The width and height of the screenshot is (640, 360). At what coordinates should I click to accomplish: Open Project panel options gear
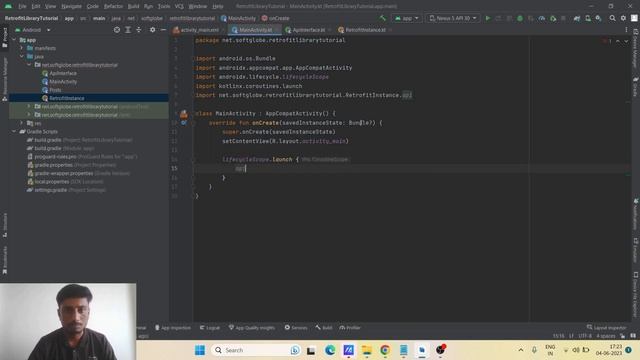[152, 30]
